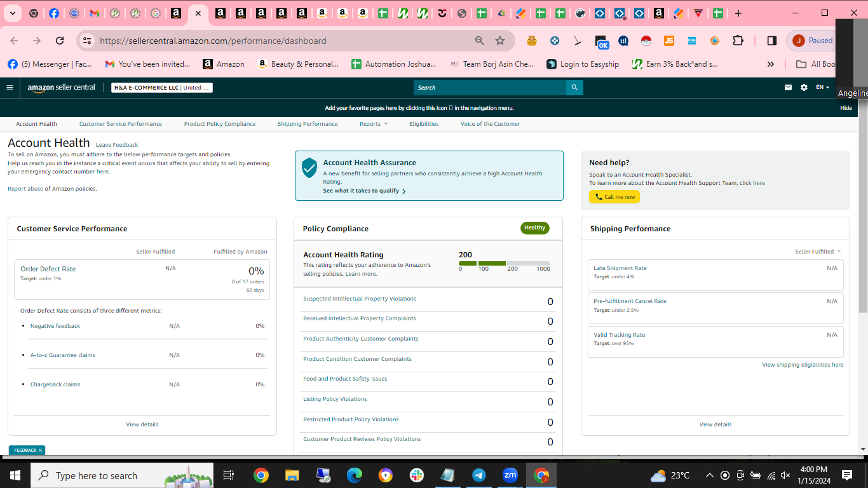Viewport: 868px width, 488px height.
Task: Click the Pokeball extension icon
Action: pyautogui.click(x=646, y=41)
